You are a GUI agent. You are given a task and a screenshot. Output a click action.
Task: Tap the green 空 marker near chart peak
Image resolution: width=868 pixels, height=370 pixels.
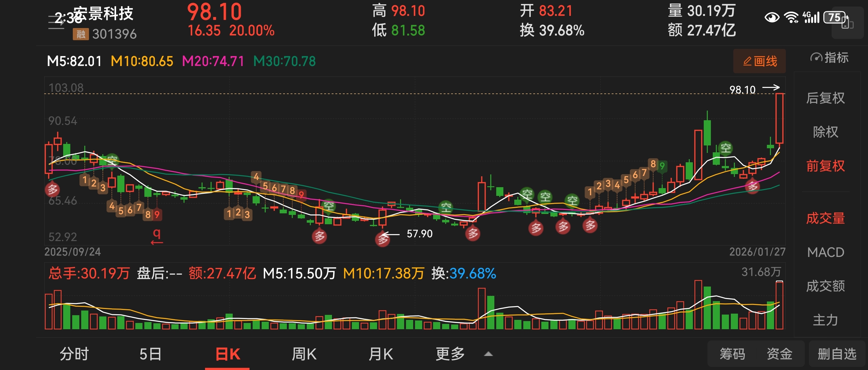click(725, 148)
